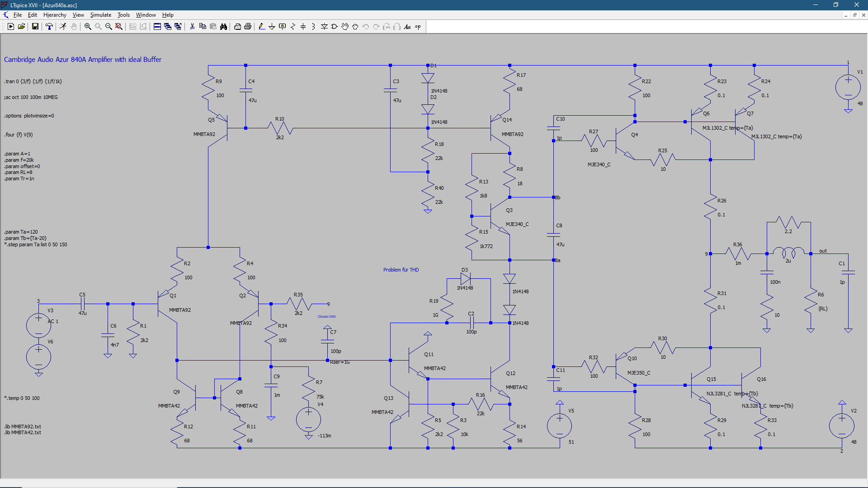Open the Help menu

(168, 15)
